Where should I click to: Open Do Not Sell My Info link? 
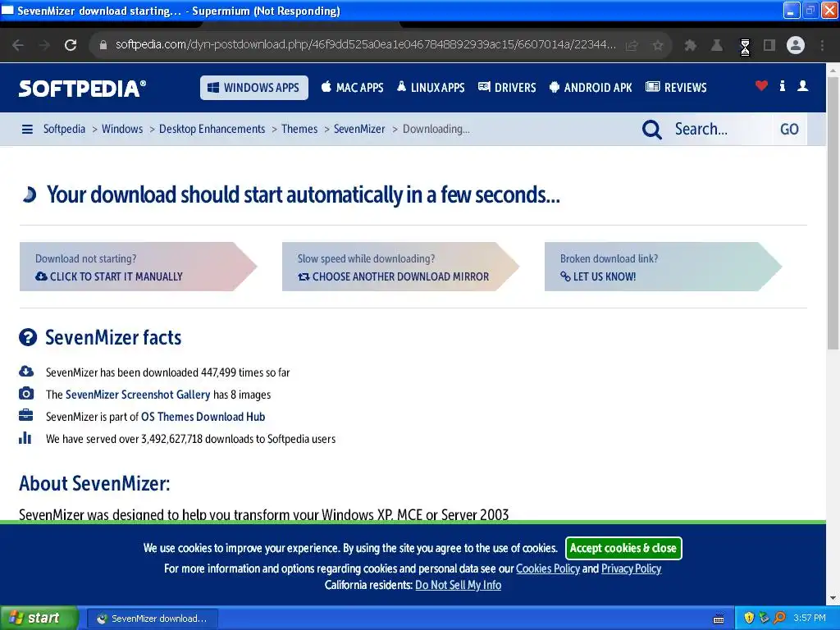tap(458, 585)
